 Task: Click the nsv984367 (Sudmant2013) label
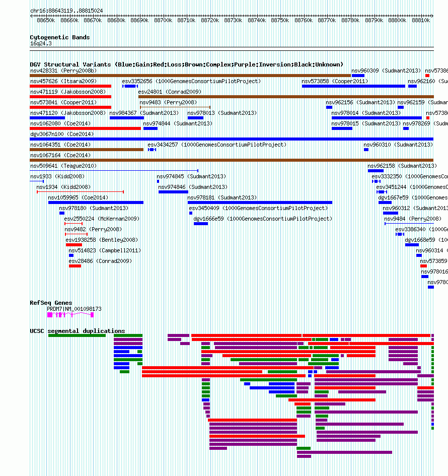click(144, 113)
